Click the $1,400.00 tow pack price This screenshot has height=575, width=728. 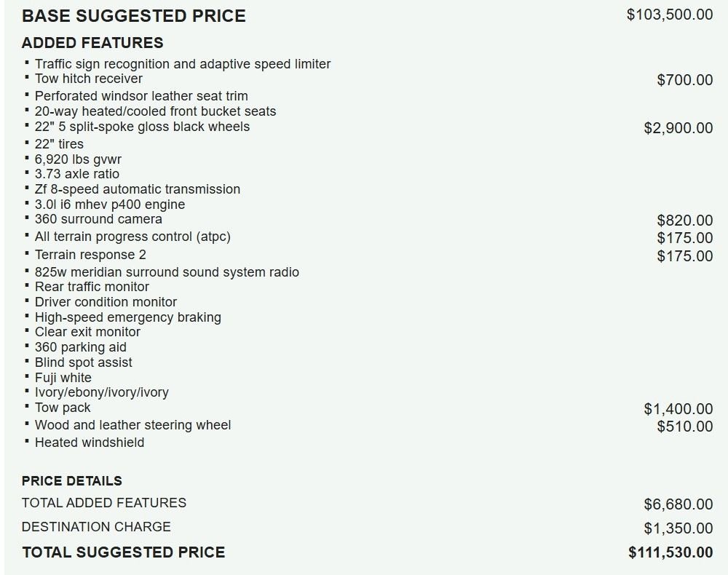[678, 409]
